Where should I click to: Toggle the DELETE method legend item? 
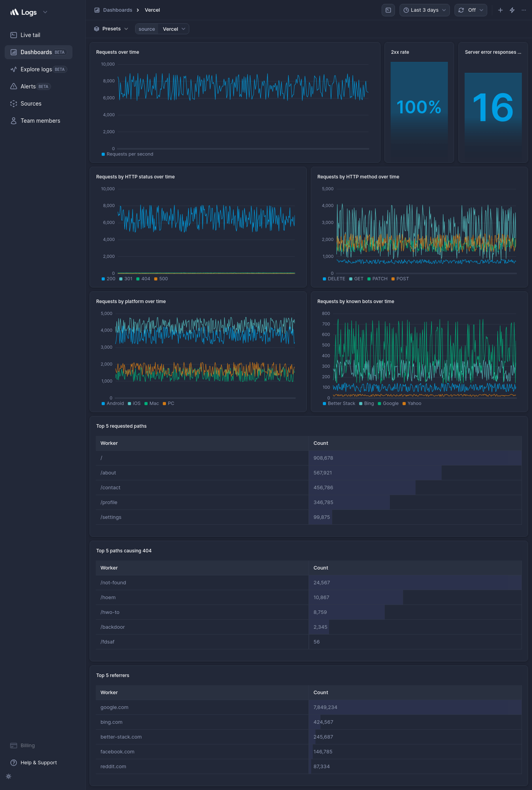coord(334,279)
